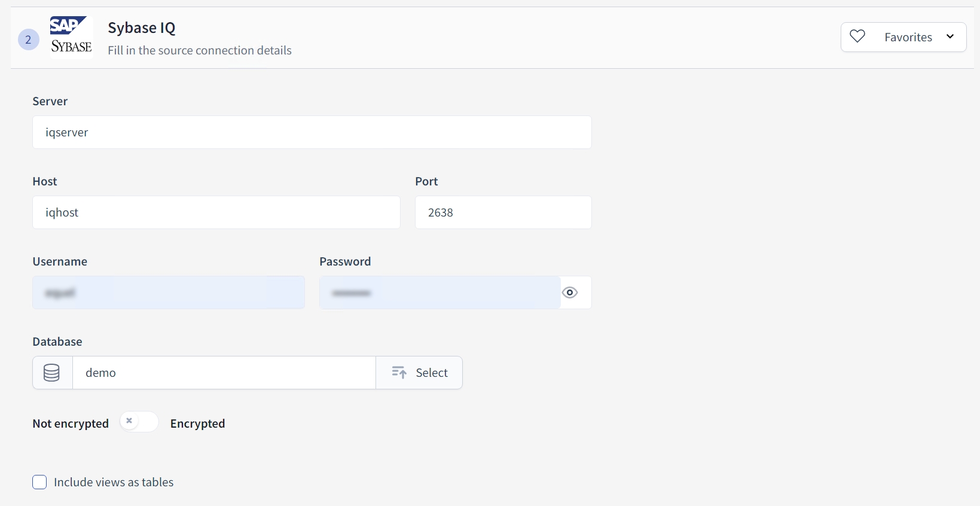Screen dimensions: 980x506
Task: Click the Sybase IQ heading
Action: pos(142,28)
